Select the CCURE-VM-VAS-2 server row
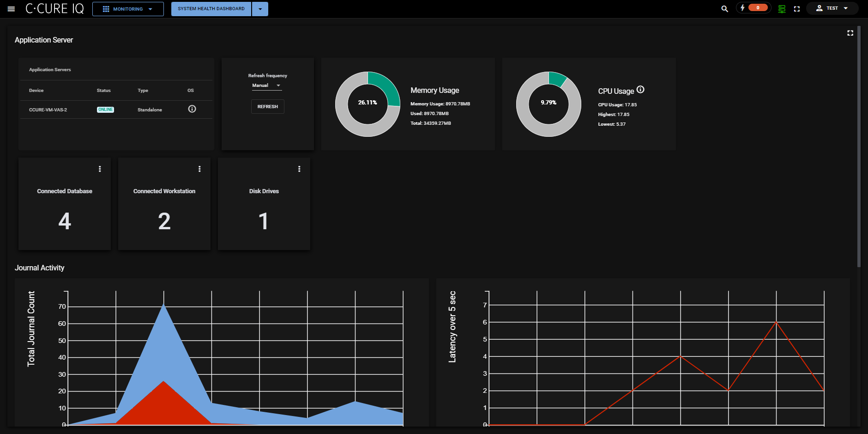 [48, 110]
